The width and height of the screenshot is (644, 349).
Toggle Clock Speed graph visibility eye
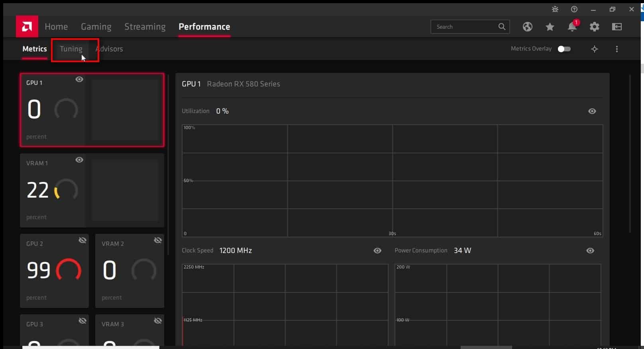coord(377,251)
